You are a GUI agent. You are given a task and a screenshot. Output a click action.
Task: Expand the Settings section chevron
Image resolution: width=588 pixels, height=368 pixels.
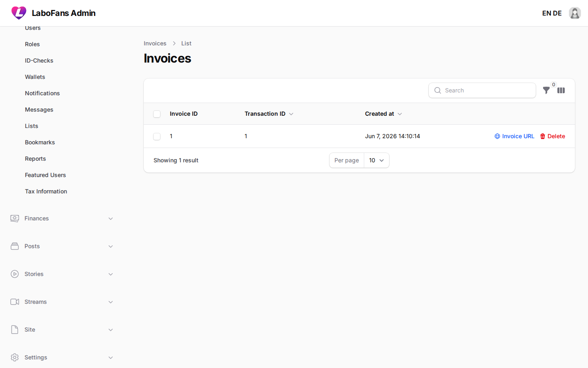coord(111,358)
